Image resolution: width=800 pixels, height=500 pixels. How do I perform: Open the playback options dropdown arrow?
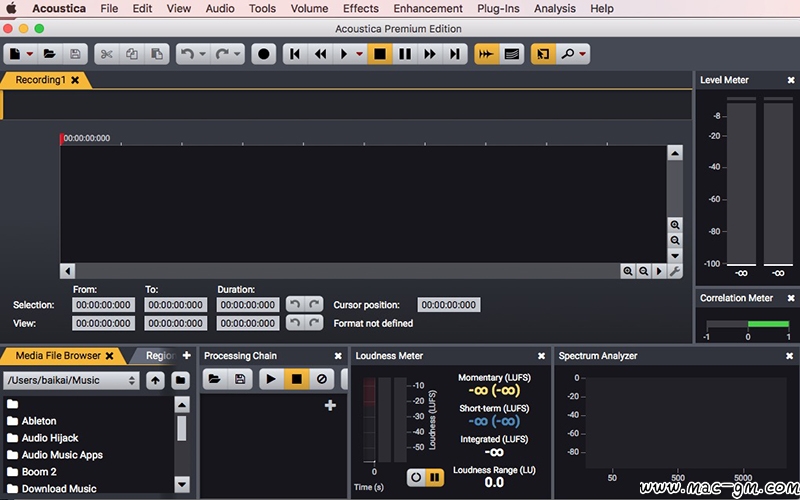pyautogui.click(x=360, y=54)
